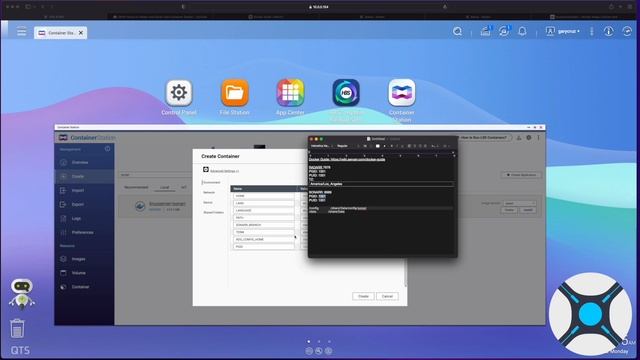Click the XDG_CONFIG_HOME variable name field
640x360 pixels.
[x=264, y=239]
